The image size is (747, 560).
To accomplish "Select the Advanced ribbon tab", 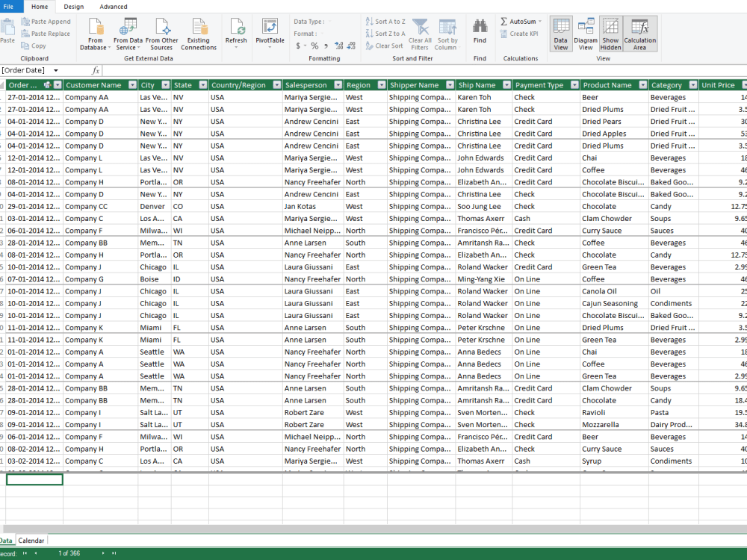I will [114, 7].
